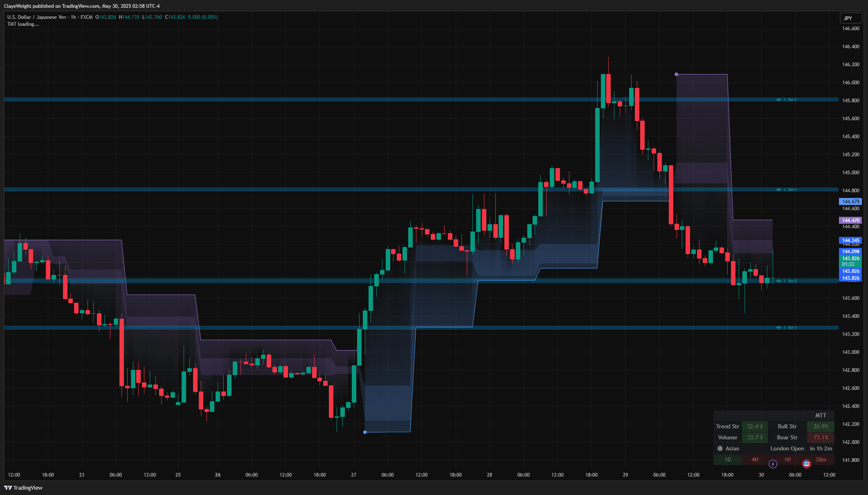Viewport: 868px width, 495px height.
Task: Click the 30m timeframe cell in the MTT table
Action: click(821, 459)
